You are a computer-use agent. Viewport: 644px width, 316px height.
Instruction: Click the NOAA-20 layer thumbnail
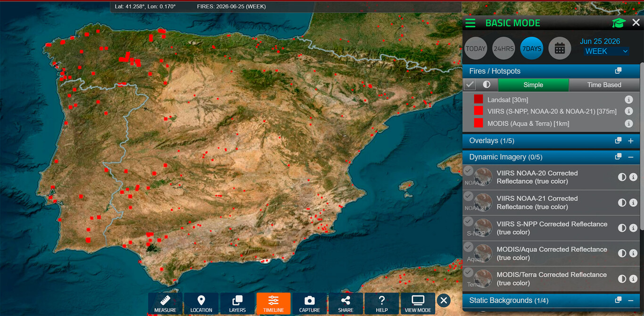[483, 177]
